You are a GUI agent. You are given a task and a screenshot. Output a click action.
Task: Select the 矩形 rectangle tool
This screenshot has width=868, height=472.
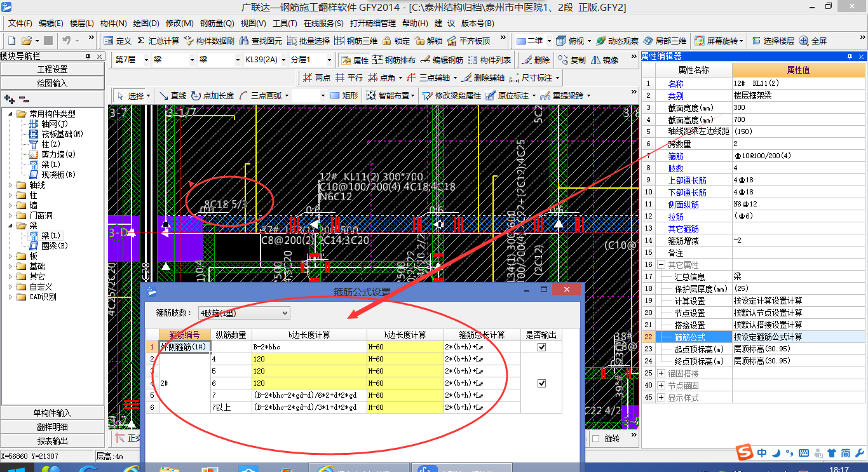click(x=344, y=96)
